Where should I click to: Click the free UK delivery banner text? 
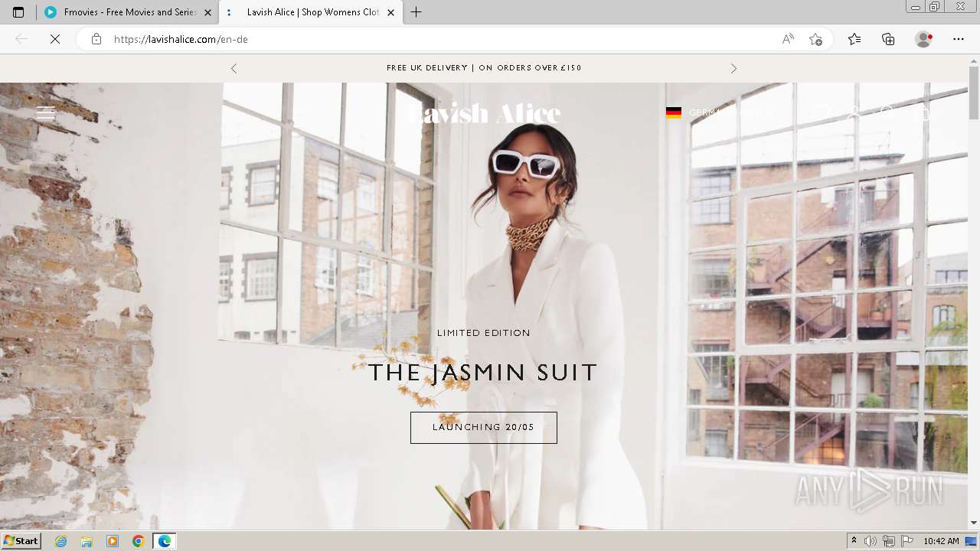coord(484,68)
